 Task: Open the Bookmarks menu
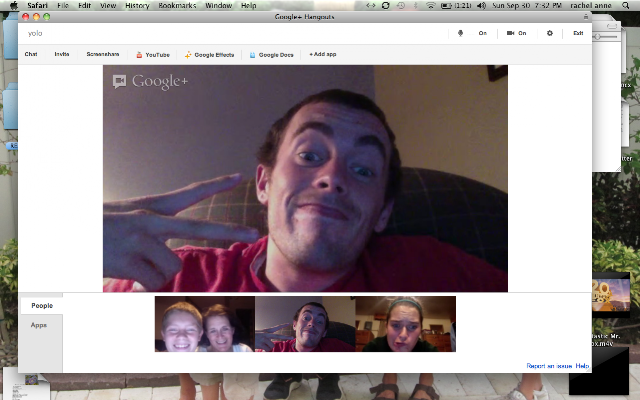coord(177,5)
